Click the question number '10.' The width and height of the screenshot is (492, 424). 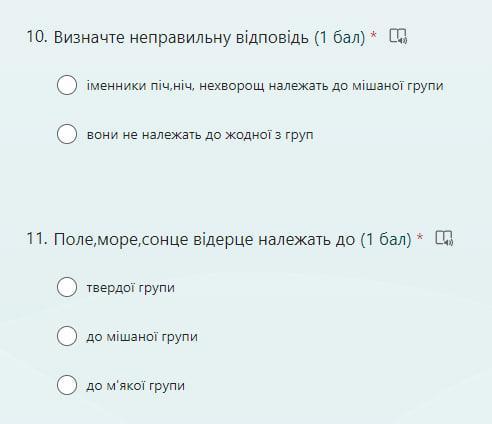37,37
